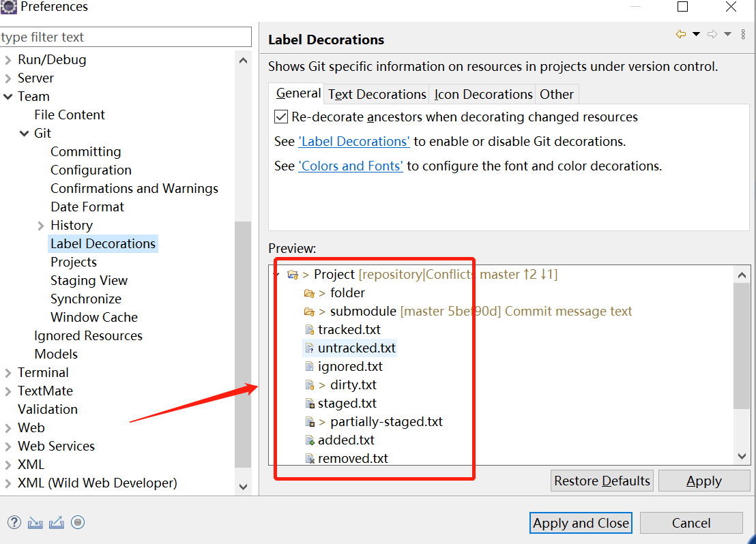Toggle Re-decorate ancestors checkbox
The width and height of the screenshot is (756, 544).
point(281,117)
